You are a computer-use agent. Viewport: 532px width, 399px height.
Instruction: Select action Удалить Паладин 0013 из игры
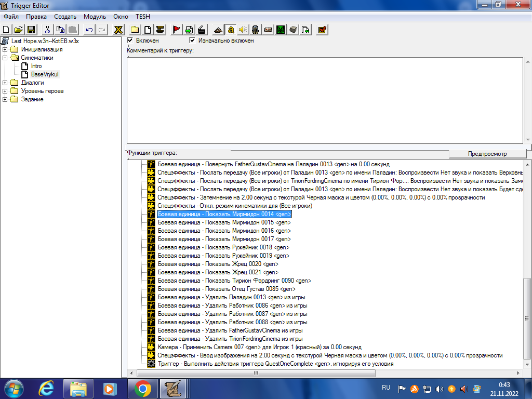(x=231, y=297)
